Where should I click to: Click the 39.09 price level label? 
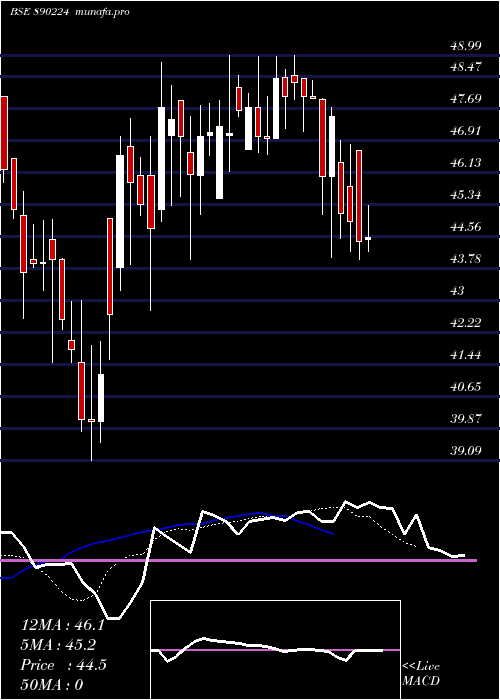click(x=466, y=451)
